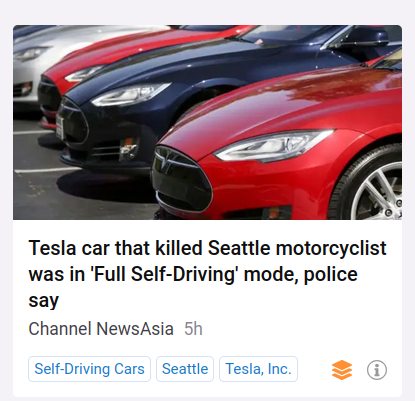The image size is (415, 401).
Task: Select the Self-Driving Cars topic tag
Action: coord(89,369)
